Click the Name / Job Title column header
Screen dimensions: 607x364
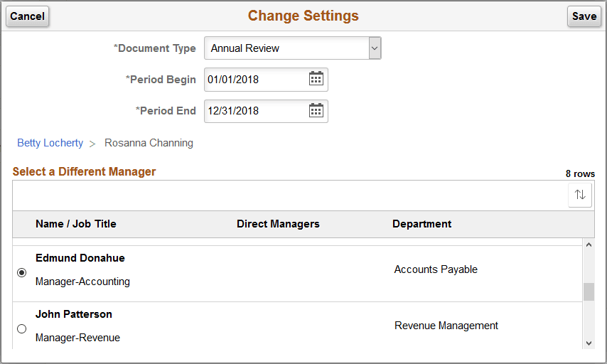[x=76, y=224]
